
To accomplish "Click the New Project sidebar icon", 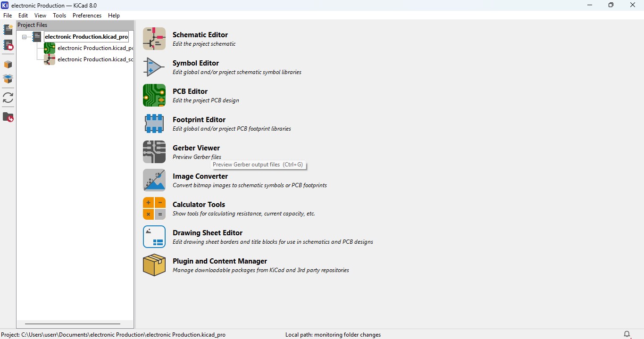I will (x=8, y=30).
